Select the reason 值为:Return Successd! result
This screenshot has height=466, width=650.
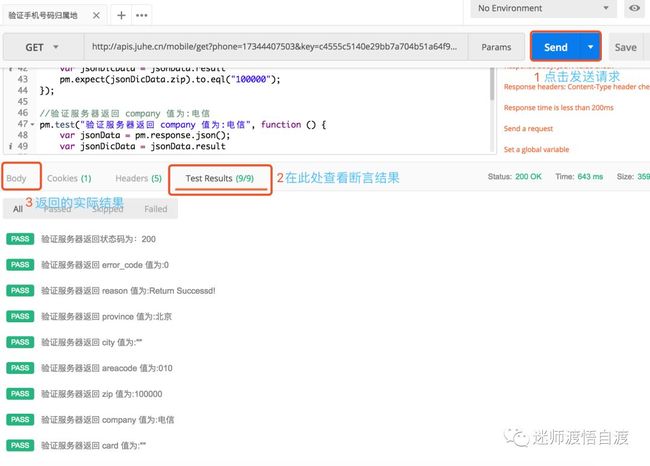tap(128, 291)
